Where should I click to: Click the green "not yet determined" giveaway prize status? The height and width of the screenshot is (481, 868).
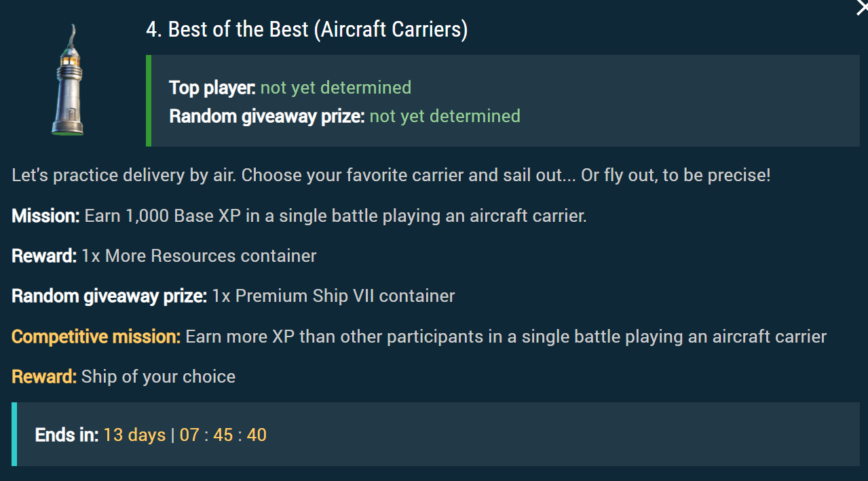pos(445,116)
